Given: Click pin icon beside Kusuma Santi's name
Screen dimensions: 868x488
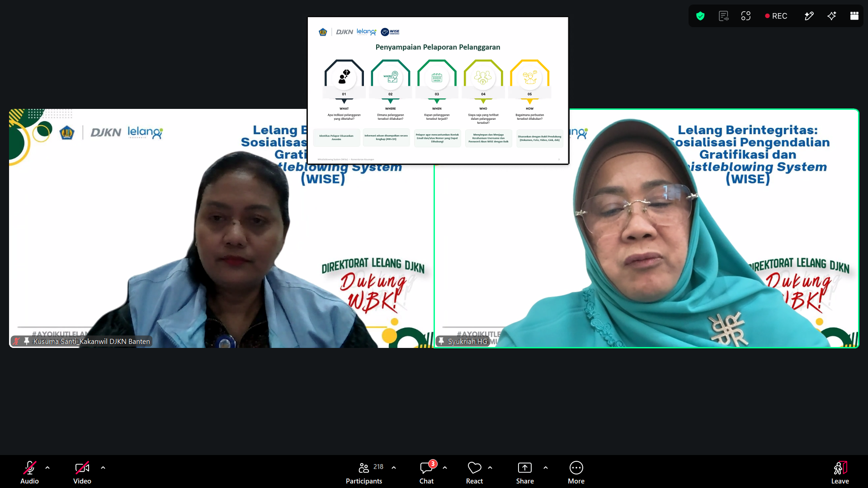Looking at the screenshot, I should click(27, 341).
